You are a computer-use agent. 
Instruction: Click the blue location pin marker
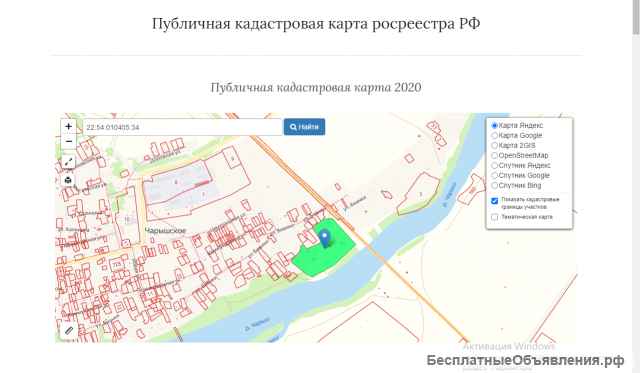(324, 238)
